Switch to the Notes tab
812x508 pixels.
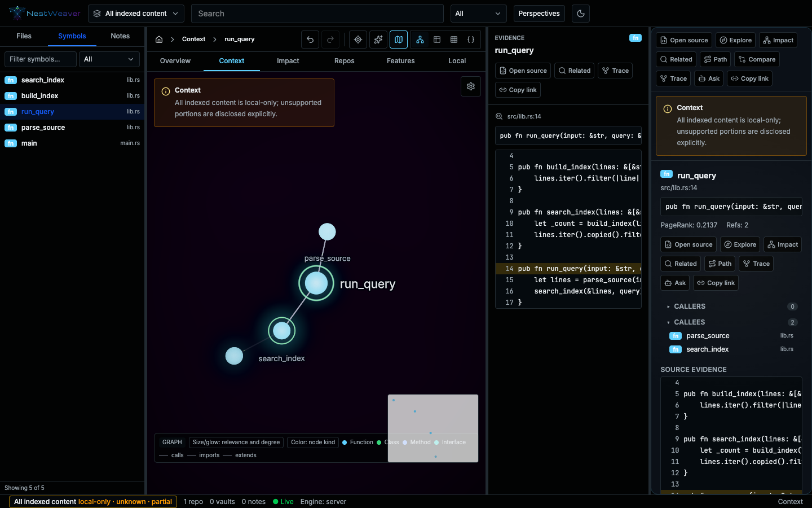[120, 36]
